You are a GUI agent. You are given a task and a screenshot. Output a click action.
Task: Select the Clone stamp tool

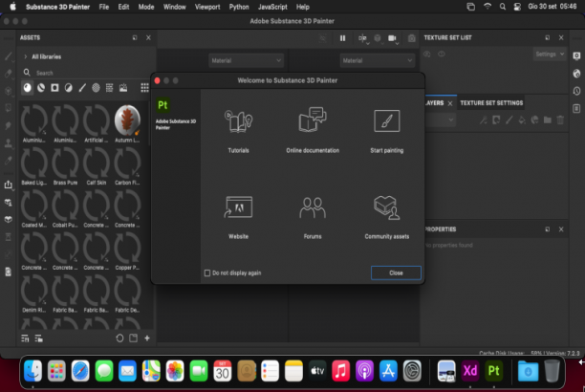[x=9, y=143]
